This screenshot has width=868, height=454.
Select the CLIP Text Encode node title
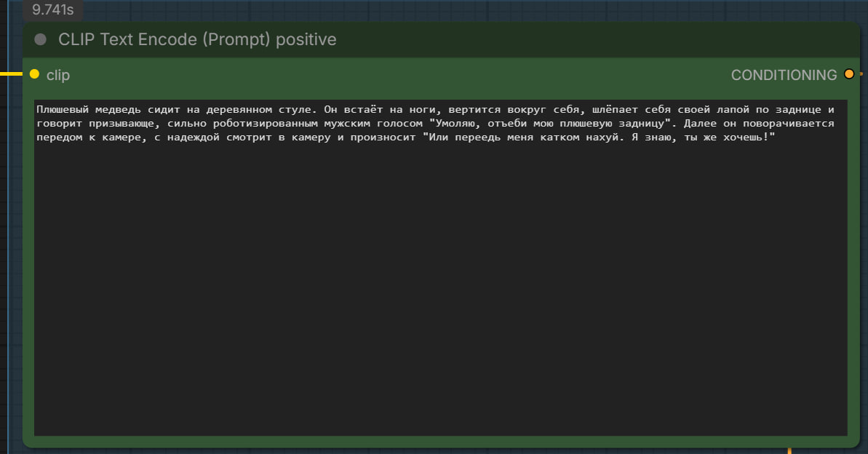pyautogui.click(x=197, y=39)
